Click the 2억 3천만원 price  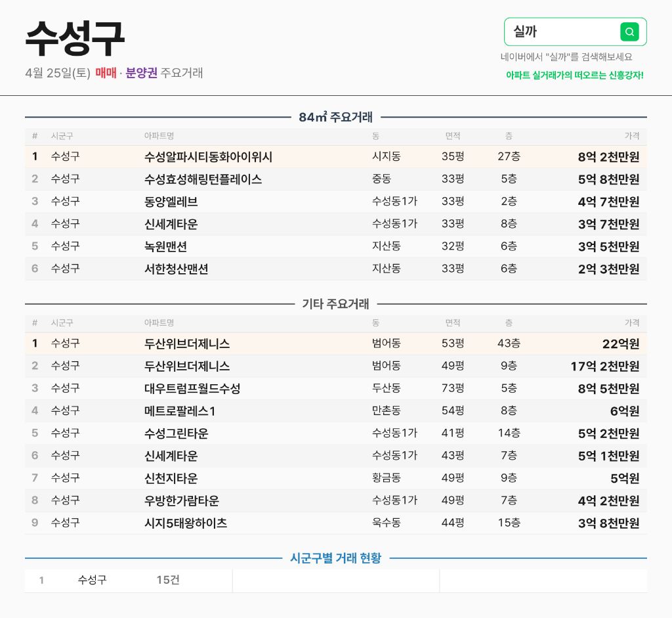point(608,269)
